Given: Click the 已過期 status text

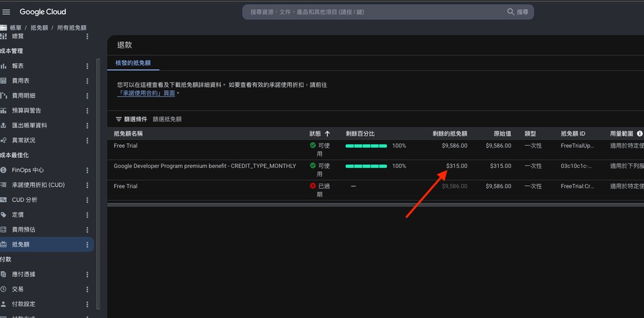Looking at the screenshot, I should point(324,190).
